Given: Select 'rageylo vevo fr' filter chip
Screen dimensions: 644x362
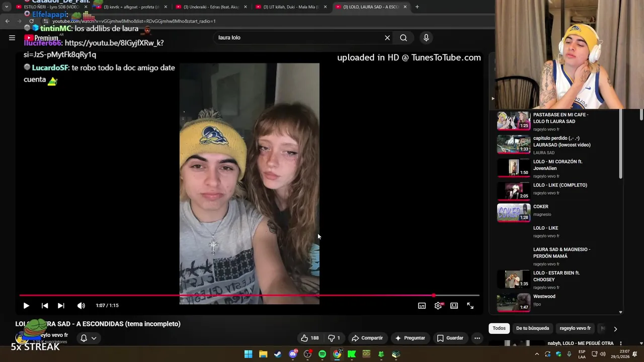Looking at the screenshot, I should point(575,328).
